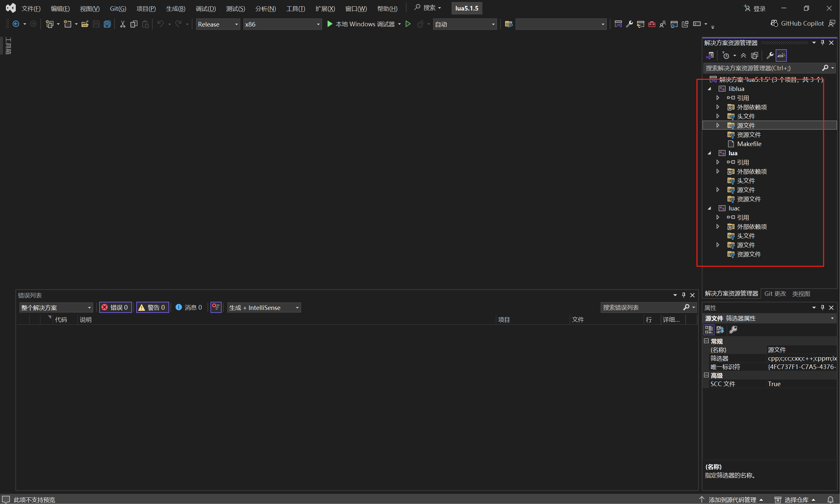Open the x86 platform dropdown
Image resolution: width=840 pixels, height=504 pixels.
click(282, 24)
